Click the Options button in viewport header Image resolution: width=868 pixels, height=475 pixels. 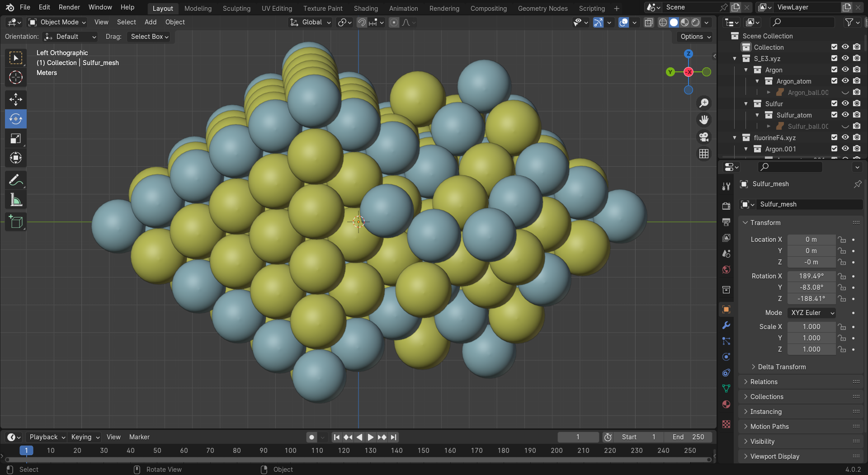click(695, 37)
